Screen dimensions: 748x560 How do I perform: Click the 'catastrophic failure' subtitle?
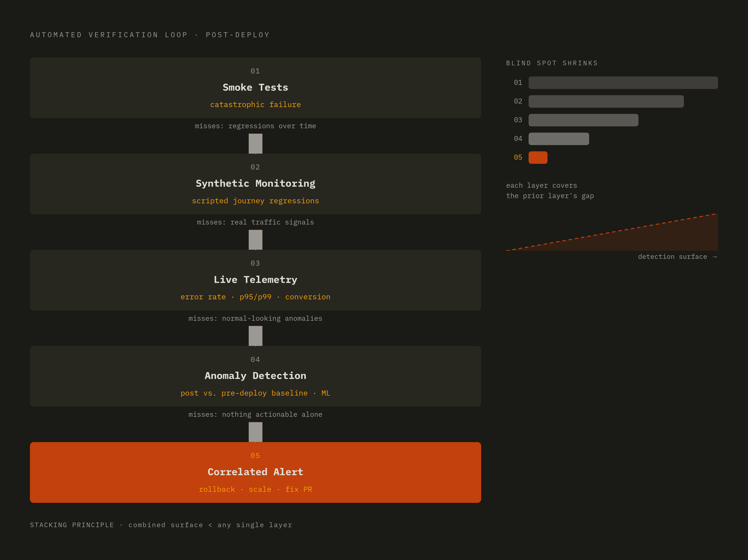[x=255, y=105]
